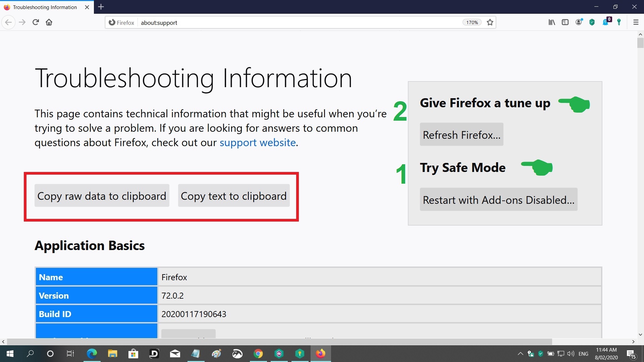Open Task View on taskbar
Image resolution: width=644 pixels, height=362 pixels.
point(70,354)
